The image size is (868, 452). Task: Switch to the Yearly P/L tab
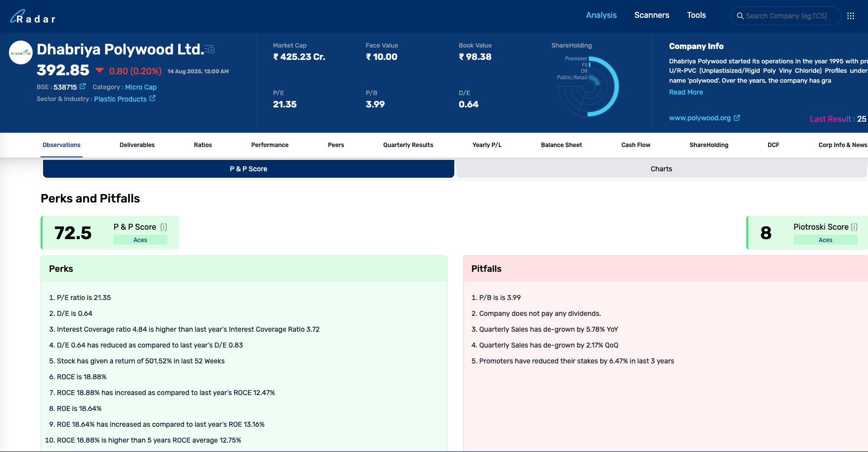point(487,145)
